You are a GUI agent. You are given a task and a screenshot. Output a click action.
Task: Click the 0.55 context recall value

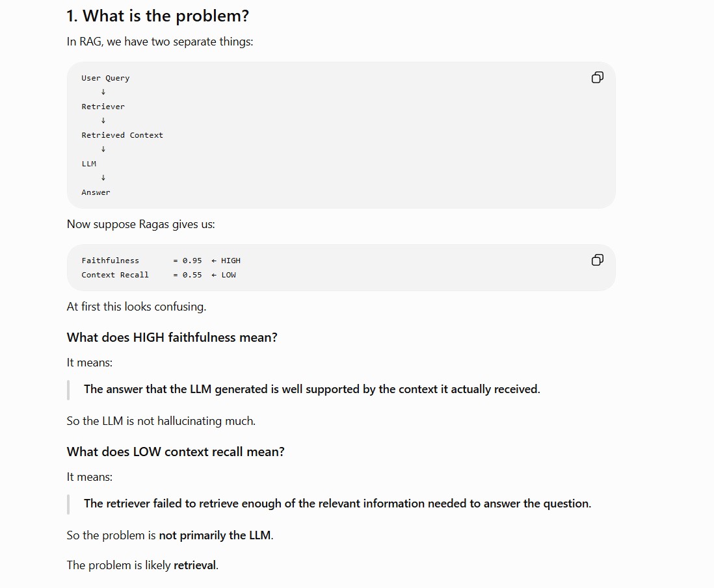[192, 275]
